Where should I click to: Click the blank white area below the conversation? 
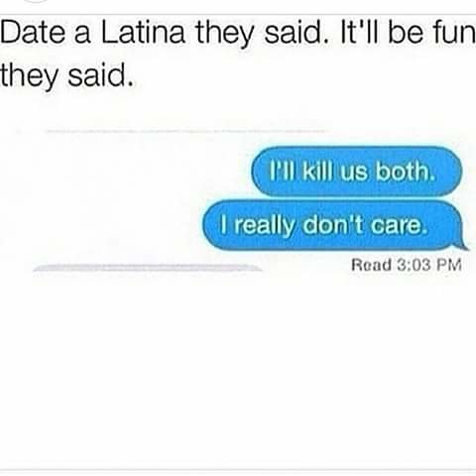[x=238, y=370]
